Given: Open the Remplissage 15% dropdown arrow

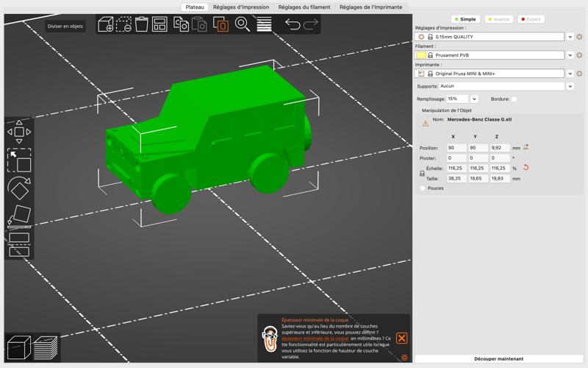Looking at the screenshot, I should (474, 99).
